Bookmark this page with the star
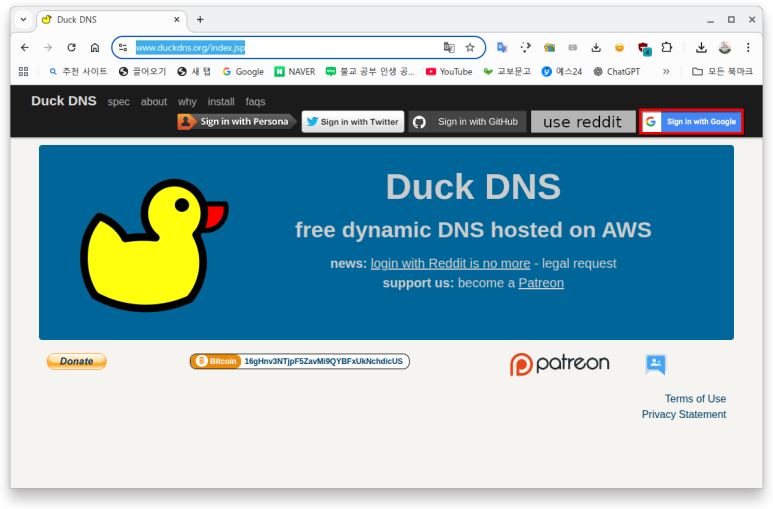Screen dimensions: 773x509 point(470,47)
